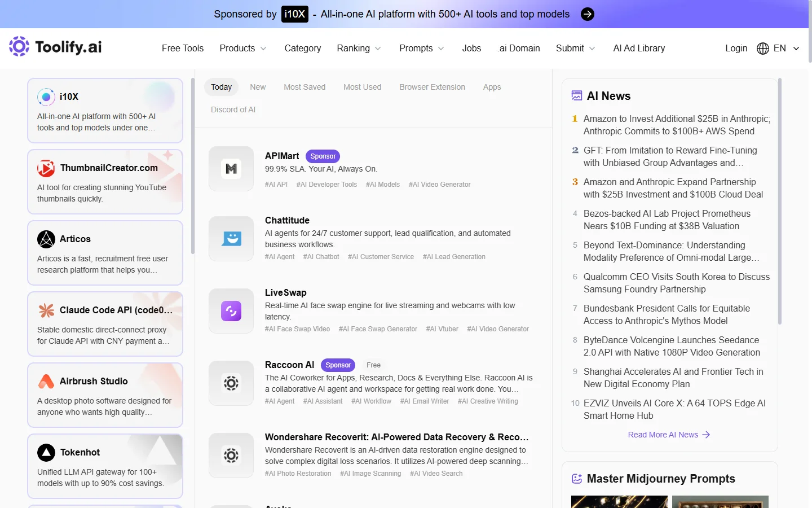Open the Articos logo icon

pos(46,239)
